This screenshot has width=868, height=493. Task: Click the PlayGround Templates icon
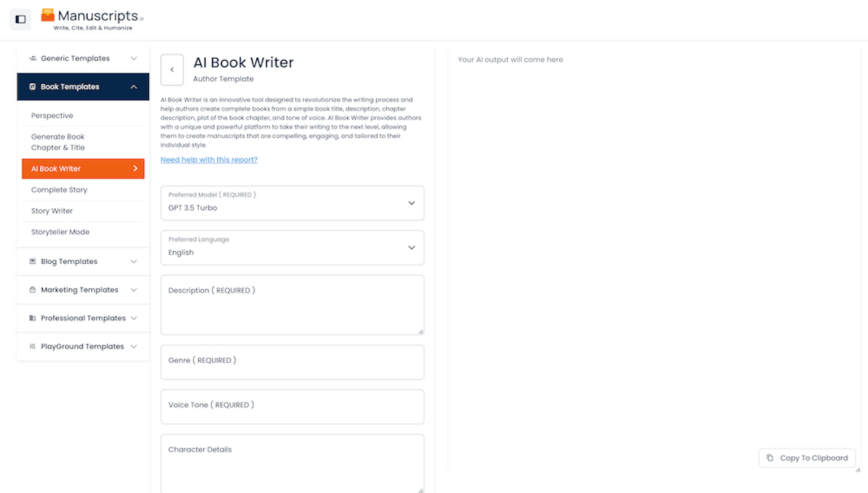[x=33, y=347]
